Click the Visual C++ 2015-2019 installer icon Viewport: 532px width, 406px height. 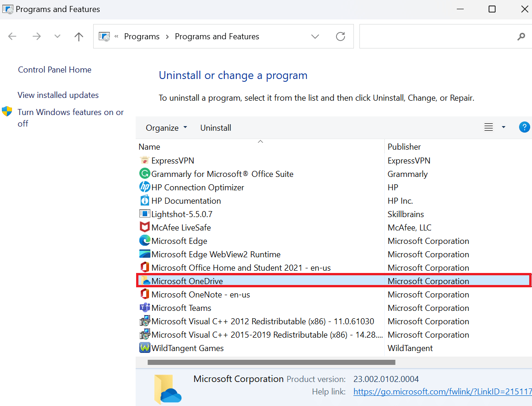coord(144,334)
